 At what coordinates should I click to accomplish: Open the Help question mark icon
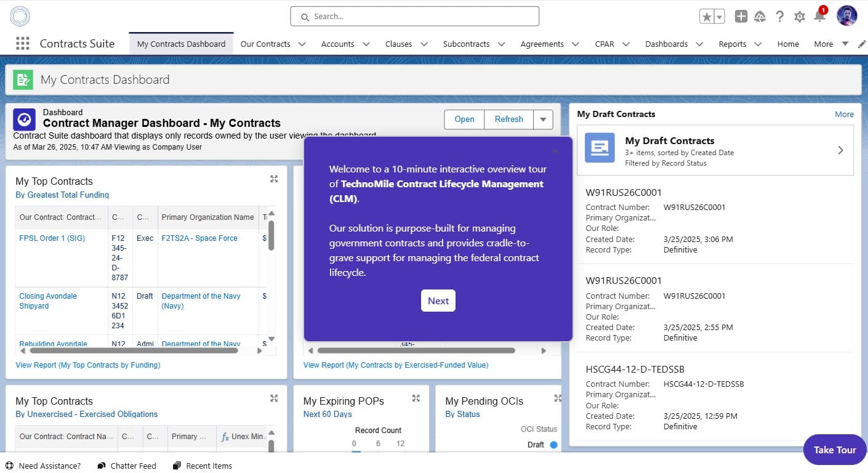pyautogui.click(x=780, y=17)
